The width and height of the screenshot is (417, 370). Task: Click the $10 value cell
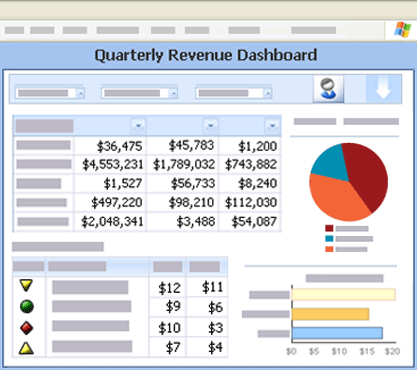(168, 327)
